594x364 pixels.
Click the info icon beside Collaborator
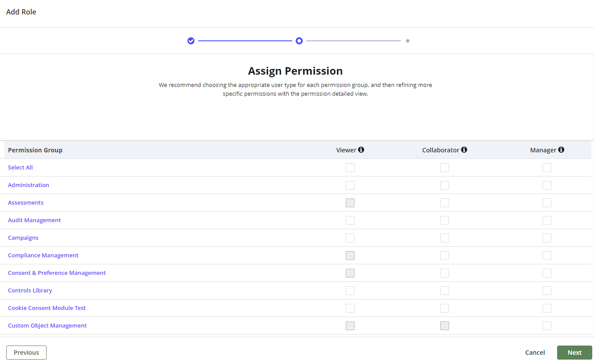click(x=464, y=149)
